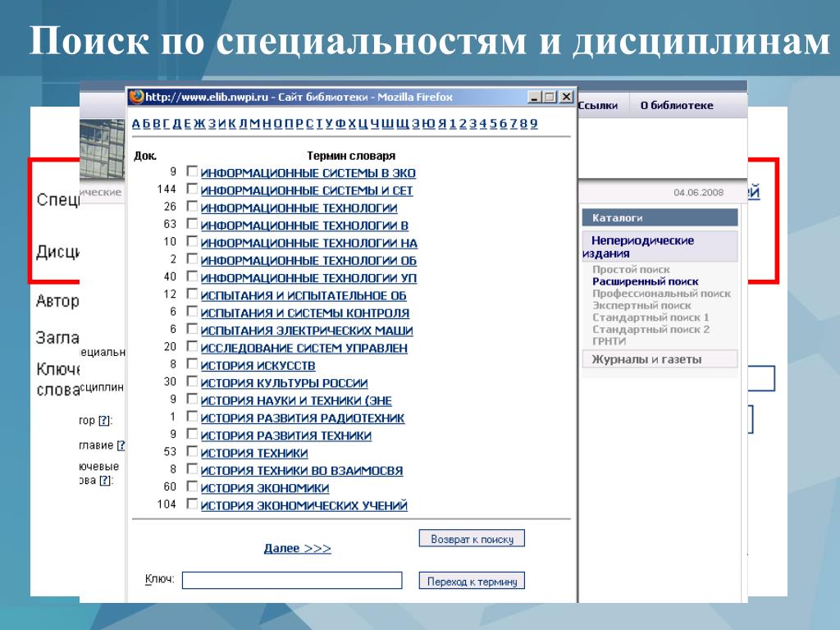
Task: Open ИСТОРИЯ НАУКИ И ТЕХНИКИ link
Action: (x=296, y=400)
